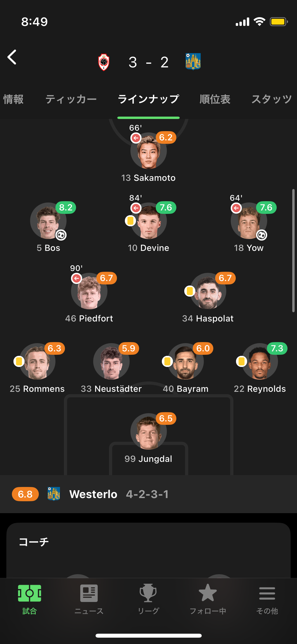Tap the lineup vertical scrollbar

point(293,251)
